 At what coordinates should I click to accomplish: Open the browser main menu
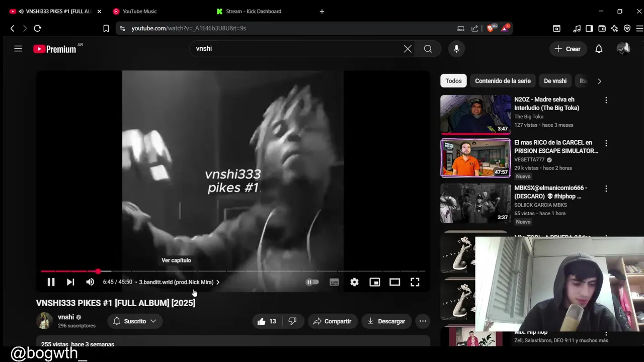639,29
